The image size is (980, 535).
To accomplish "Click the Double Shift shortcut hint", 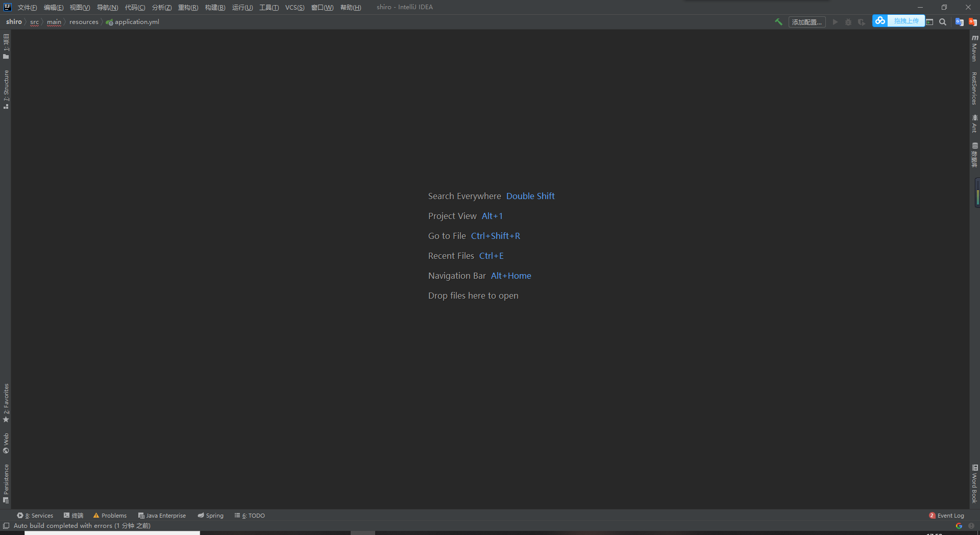I will 530,196.
